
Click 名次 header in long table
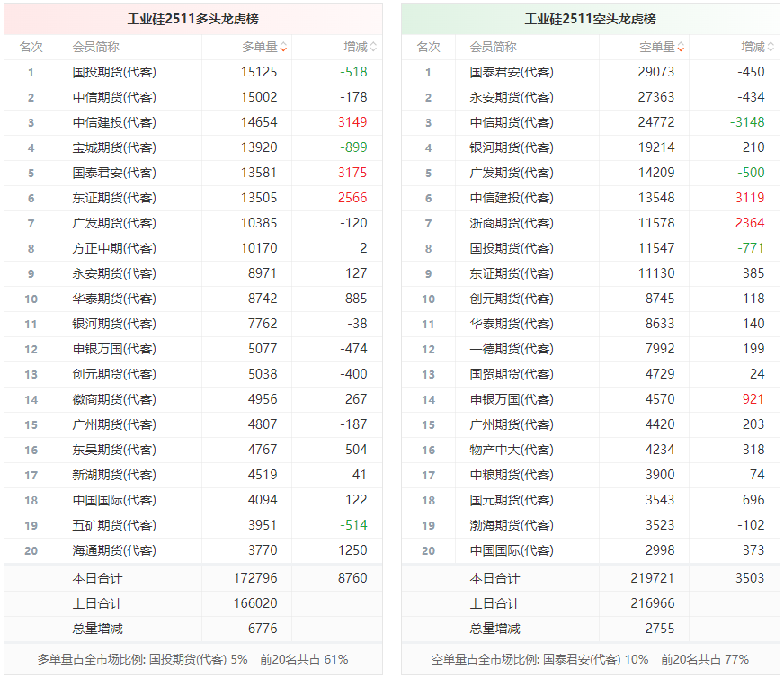pyautogui.click(x=31, y=48)
